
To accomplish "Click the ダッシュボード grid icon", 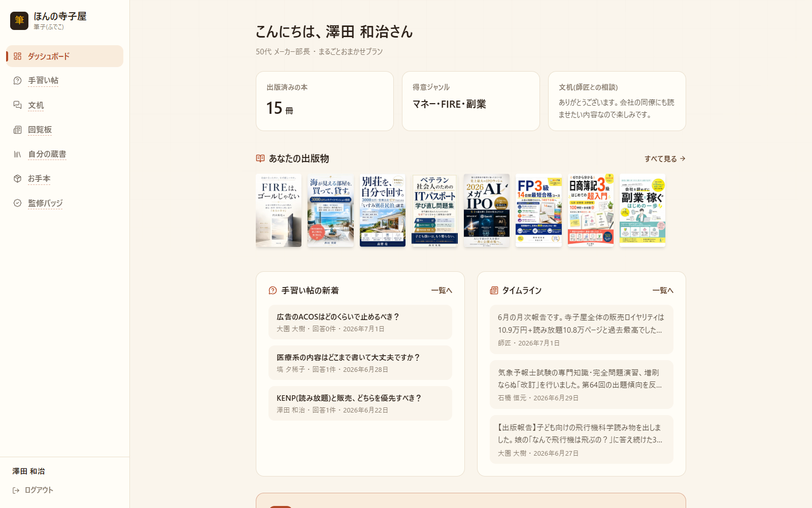I will 18,56.
